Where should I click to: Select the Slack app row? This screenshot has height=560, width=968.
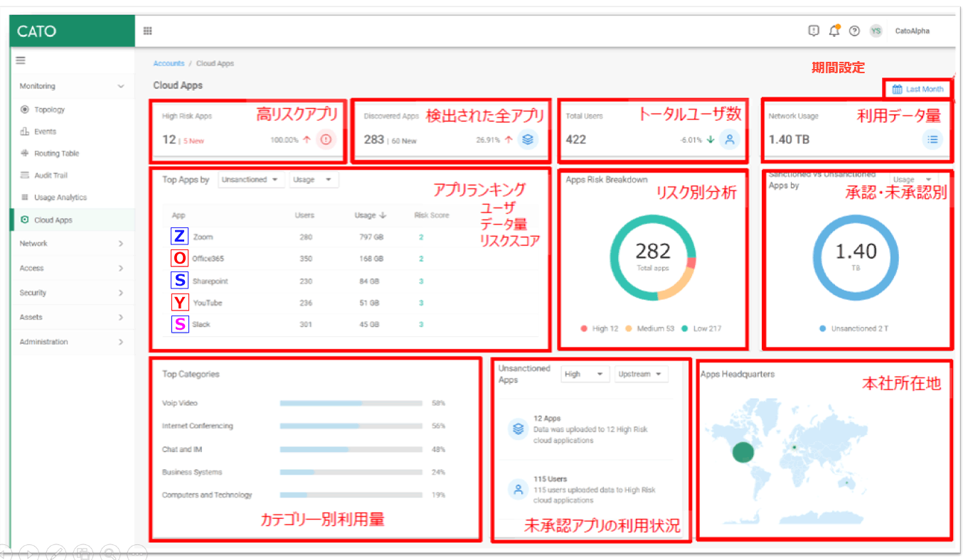[349, 324]
